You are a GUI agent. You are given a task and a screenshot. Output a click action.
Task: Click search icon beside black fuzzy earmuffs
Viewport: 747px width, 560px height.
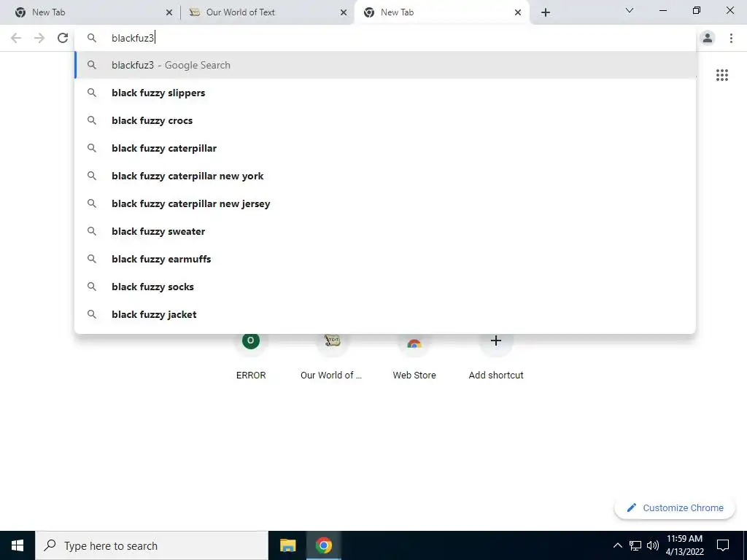(x=92, y=259)
